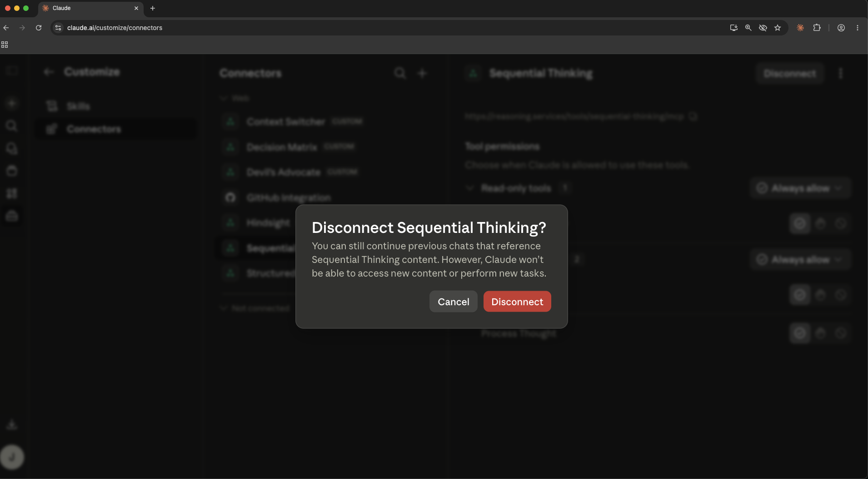Confirm with the red Disconnect button
The height and width of the screenshot is (479, 868).
(517, 302)
